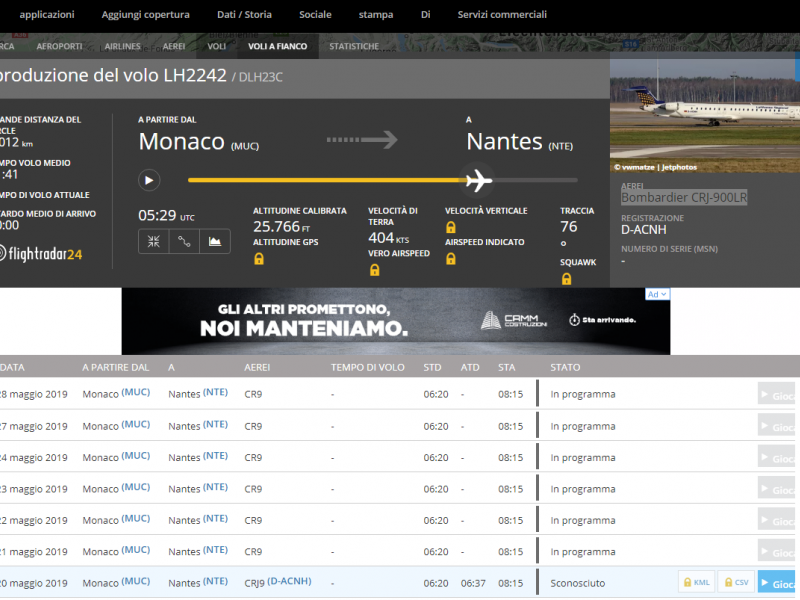Click the STATO column header
The width and height of the screenshot is (800, 600).
point(565,367)
